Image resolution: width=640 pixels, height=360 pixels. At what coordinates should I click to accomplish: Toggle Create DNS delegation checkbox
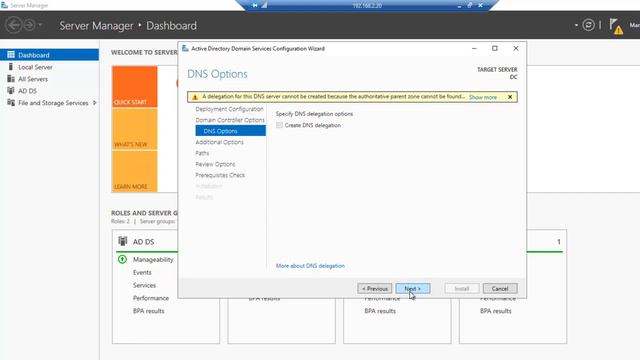[280, 125]
